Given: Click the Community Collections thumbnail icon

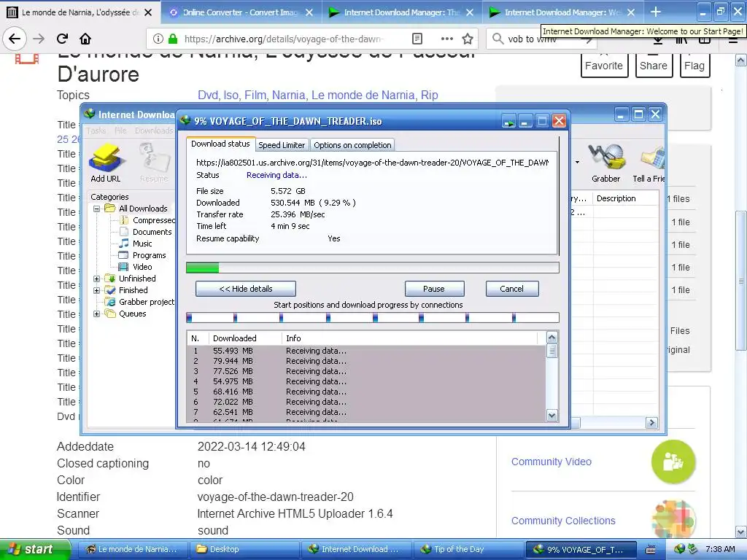Looking at the screenshot, I should (x=673, y=519).
